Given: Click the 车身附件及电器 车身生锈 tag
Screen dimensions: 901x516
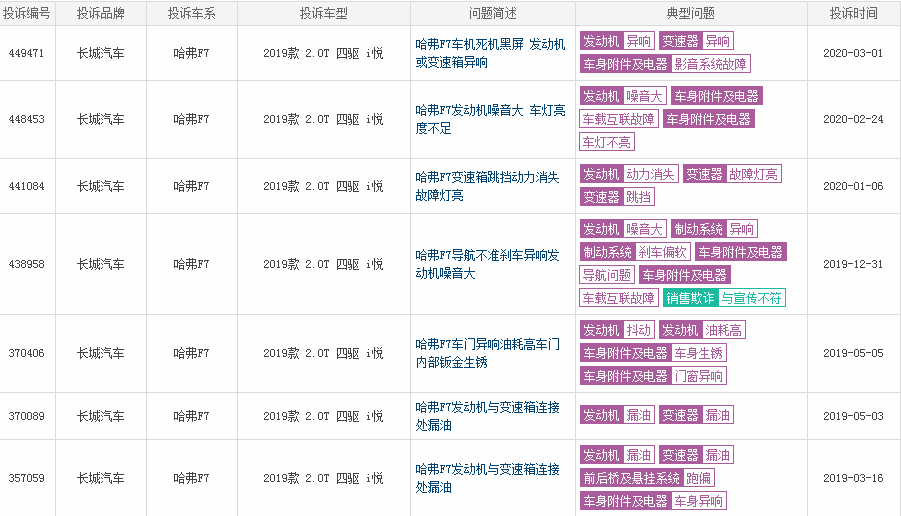Looking at the screenshot, I should [x=653, y=353].
